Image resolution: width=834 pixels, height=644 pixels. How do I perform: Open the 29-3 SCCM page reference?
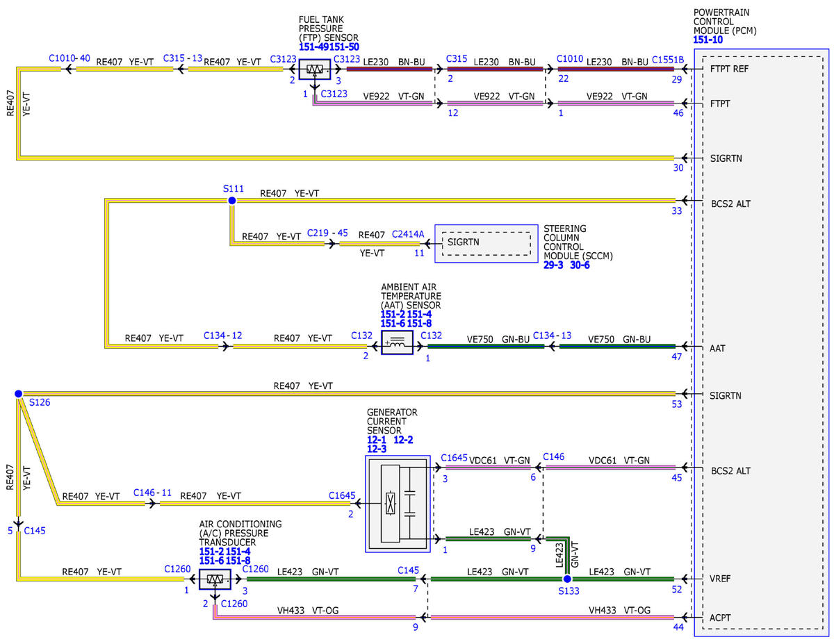pyautogui.click(x=553, y=265)
